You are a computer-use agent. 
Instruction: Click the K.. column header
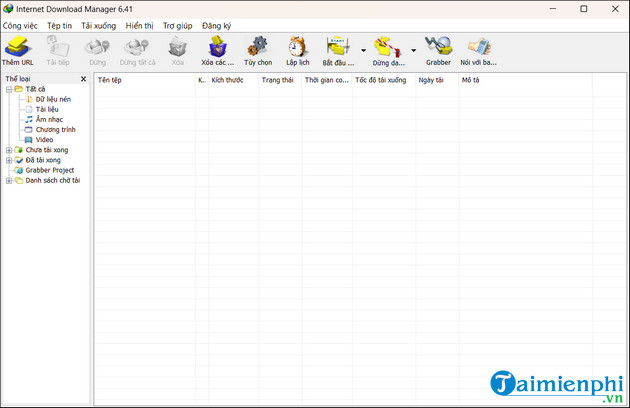[x=202, y=80]
